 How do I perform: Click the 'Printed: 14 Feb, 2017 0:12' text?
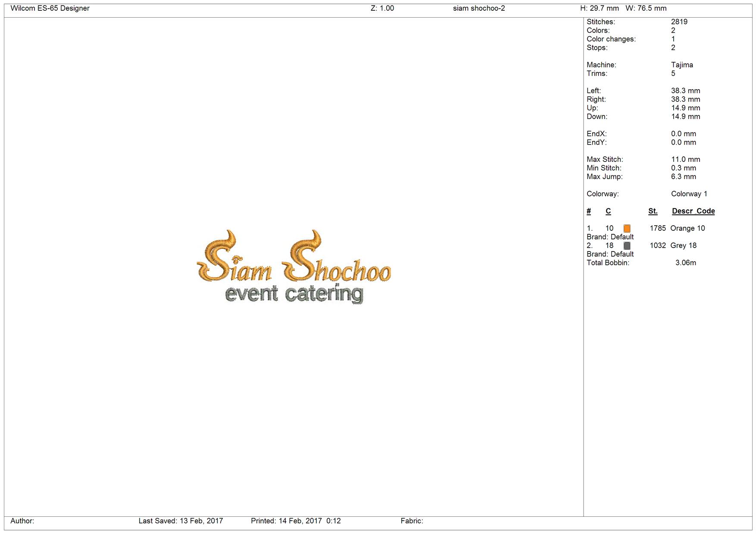point(296,521)
